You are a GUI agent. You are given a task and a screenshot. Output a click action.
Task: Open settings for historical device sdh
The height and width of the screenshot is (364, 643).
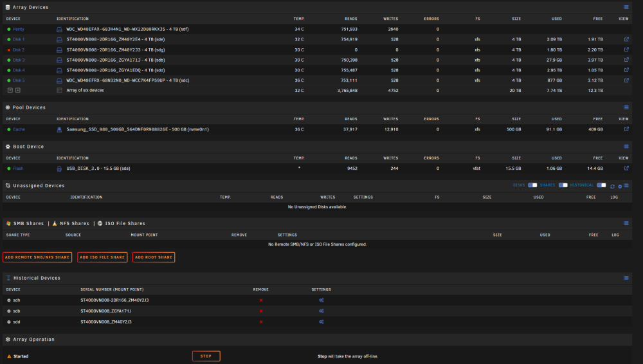[x=321, y=300]
